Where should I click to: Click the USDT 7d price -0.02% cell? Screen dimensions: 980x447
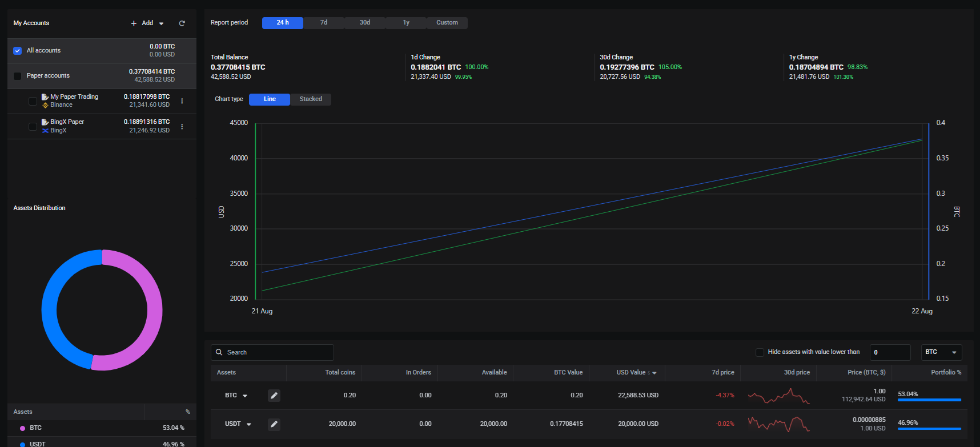(725, 424)
